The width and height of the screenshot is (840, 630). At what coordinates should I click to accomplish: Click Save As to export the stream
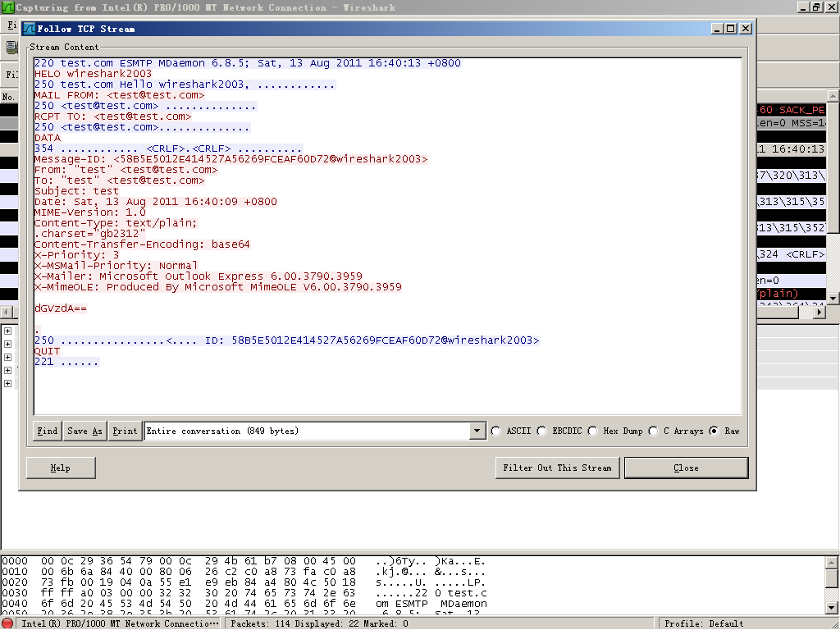(84, 431)
